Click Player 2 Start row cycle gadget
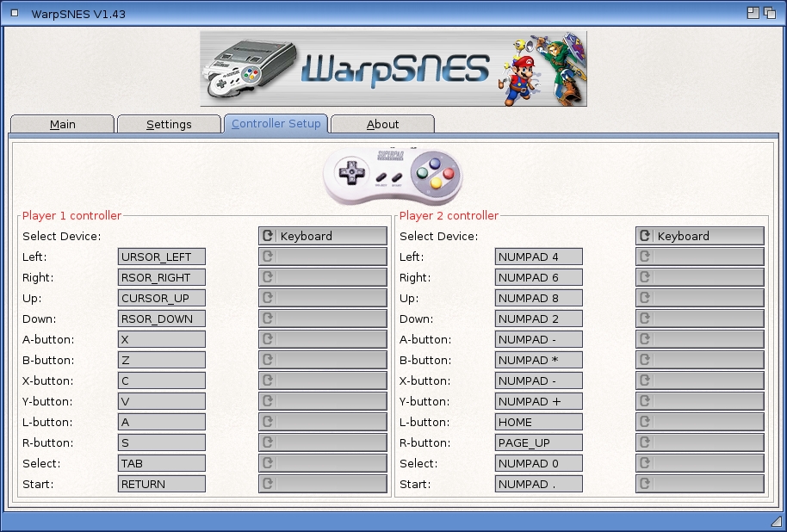This screenshot has width=787, height=532. (700, 484)
